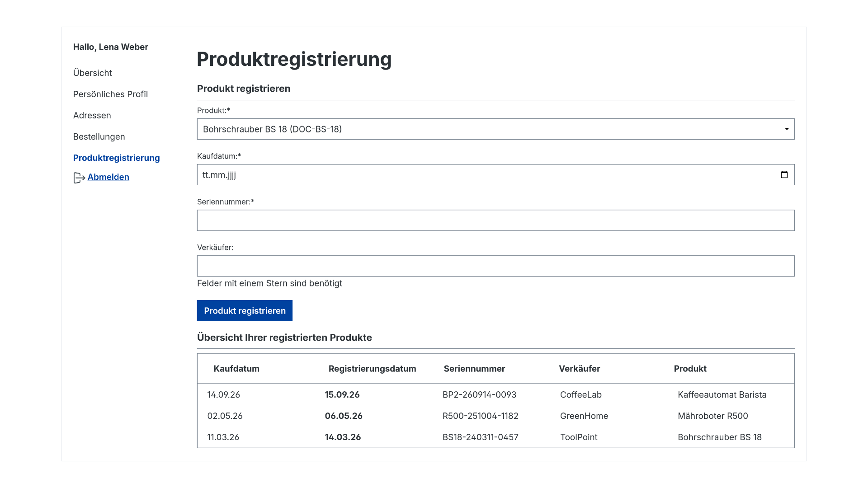This screenshot has height=488, width=868.
Task: Click the GreenHome seller cell
Action: 584,416
